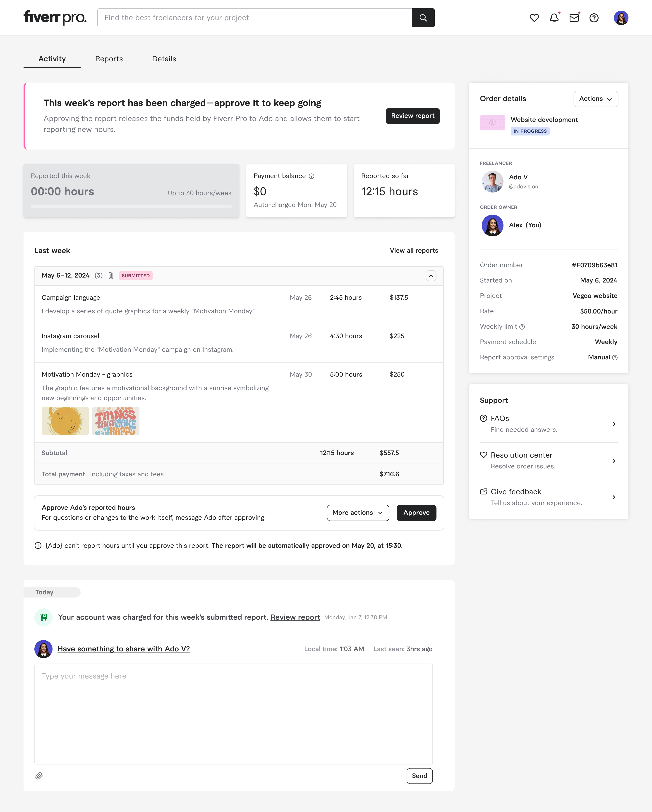Open View all reports
Image resolution: width=652 pixels, height=812 pixels.
point(413,250)
